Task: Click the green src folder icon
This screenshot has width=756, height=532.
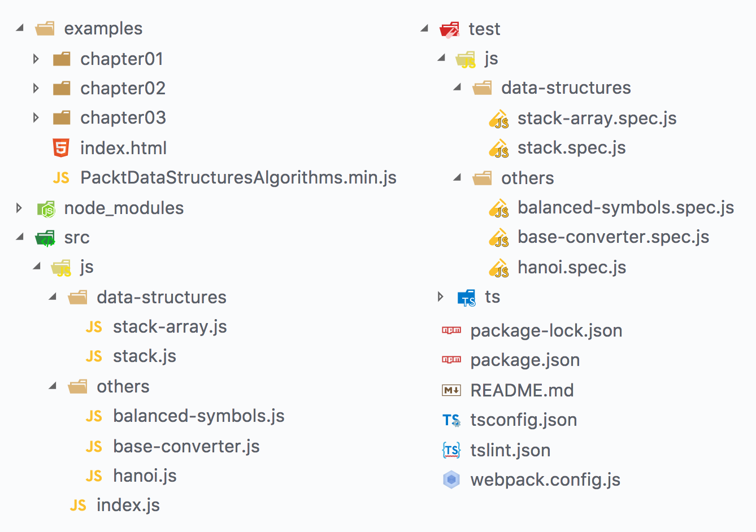Action: click(46, 238)
